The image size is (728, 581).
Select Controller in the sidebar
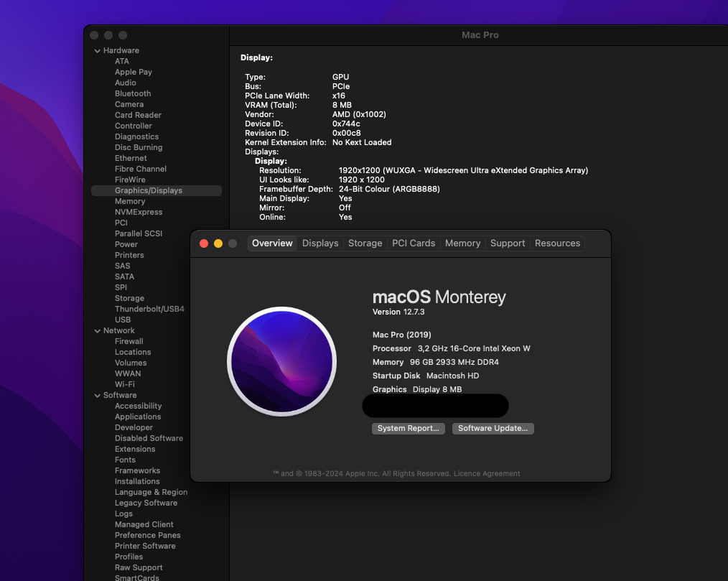pyautogui.click(x=134, y=126)
